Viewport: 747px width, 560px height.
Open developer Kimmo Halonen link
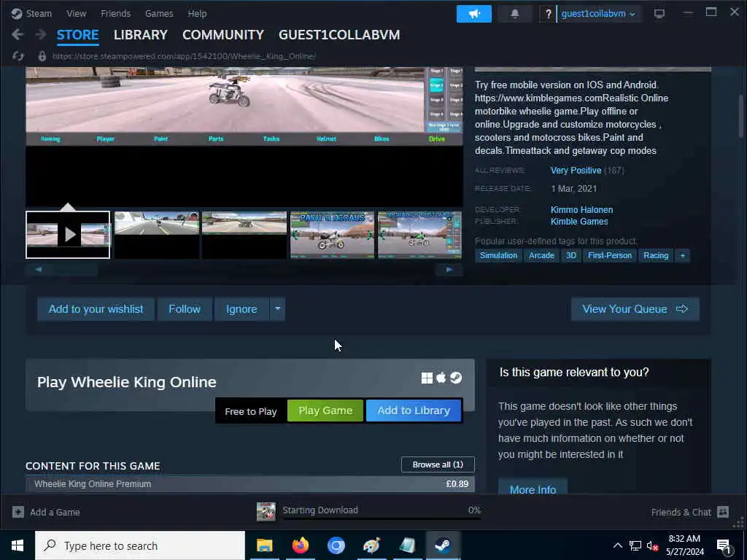point(581,210)
